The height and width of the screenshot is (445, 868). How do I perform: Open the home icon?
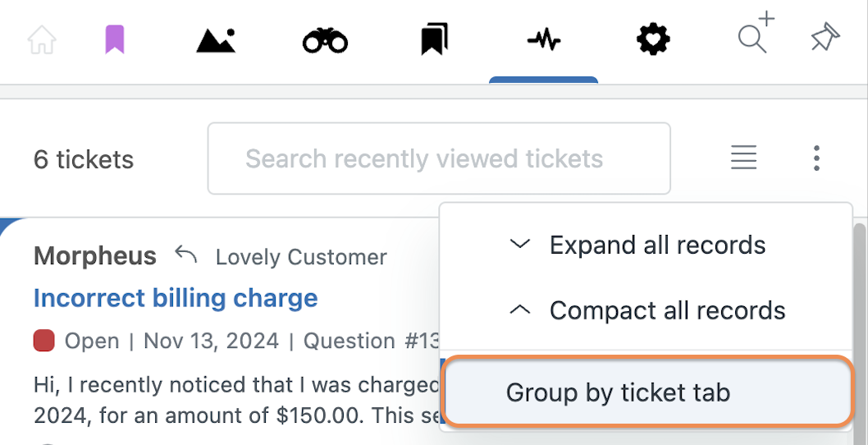click(x=42, y=40)
